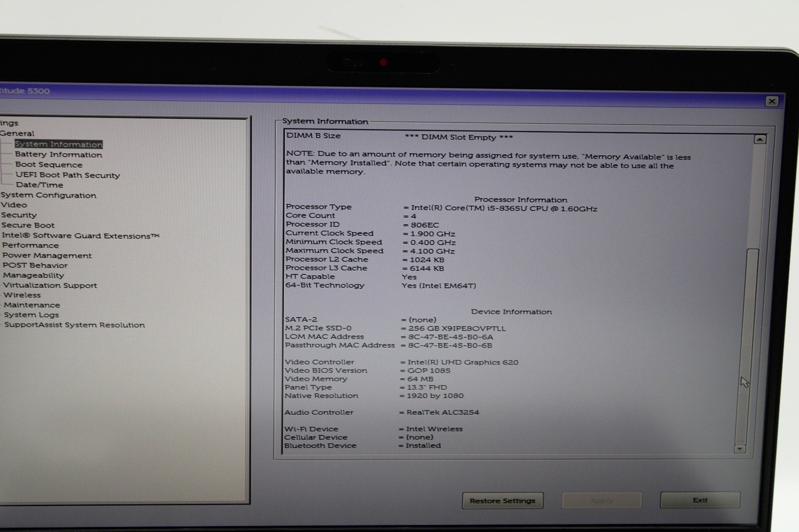Click the Exit button
This screenshot has width=799, height=532.
pyautogui.click(x=700, y=500)
